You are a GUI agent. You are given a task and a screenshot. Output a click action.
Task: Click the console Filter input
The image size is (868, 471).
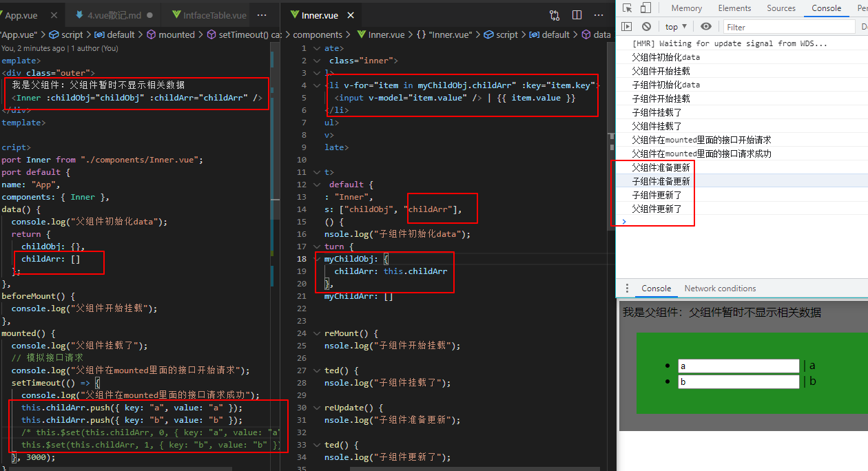tap(789, 27)
